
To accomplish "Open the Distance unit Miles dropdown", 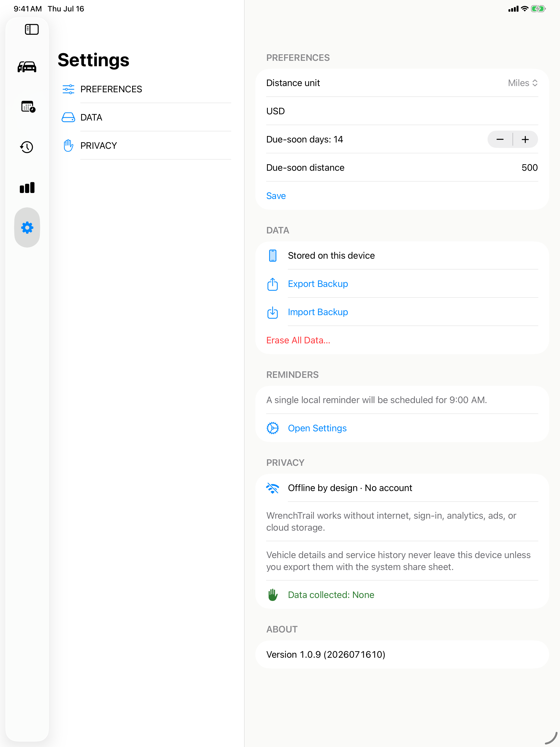I will tap(523, 83).
